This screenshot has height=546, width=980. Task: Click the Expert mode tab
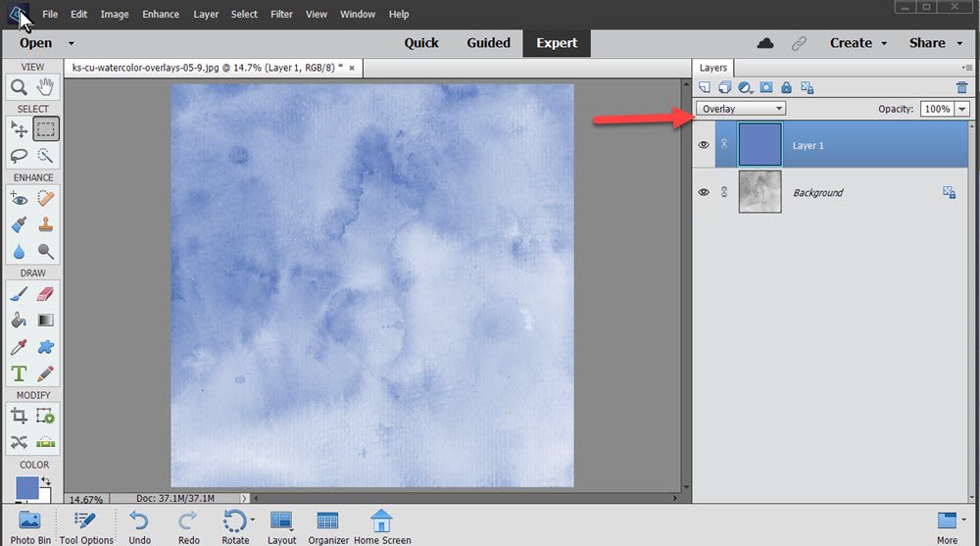point(557,43)
